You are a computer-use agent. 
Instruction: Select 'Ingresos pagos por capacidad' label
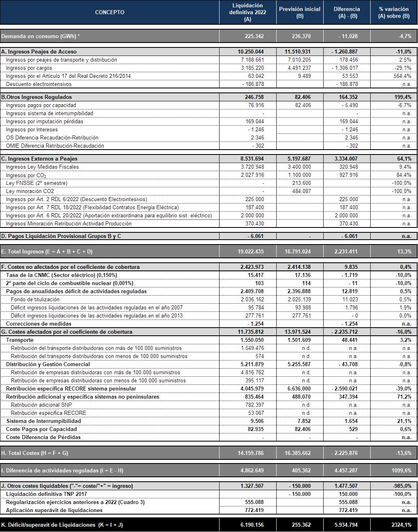pos(41,105)
